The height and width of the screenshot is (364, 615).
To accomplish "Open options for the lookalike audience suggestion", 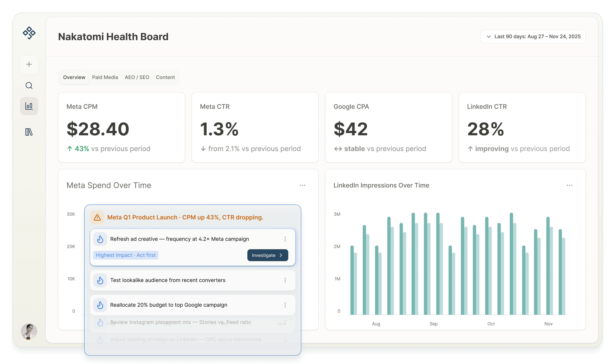I will [285, 280].
